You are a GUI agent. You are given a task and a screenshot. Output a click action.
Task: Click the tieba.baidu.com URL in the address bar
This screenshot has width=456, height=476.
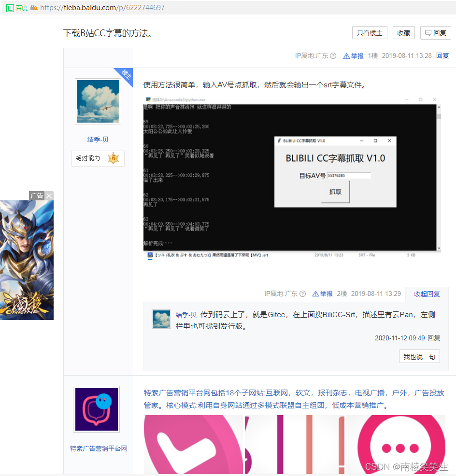pyautogui.click(x=102, y=8)
